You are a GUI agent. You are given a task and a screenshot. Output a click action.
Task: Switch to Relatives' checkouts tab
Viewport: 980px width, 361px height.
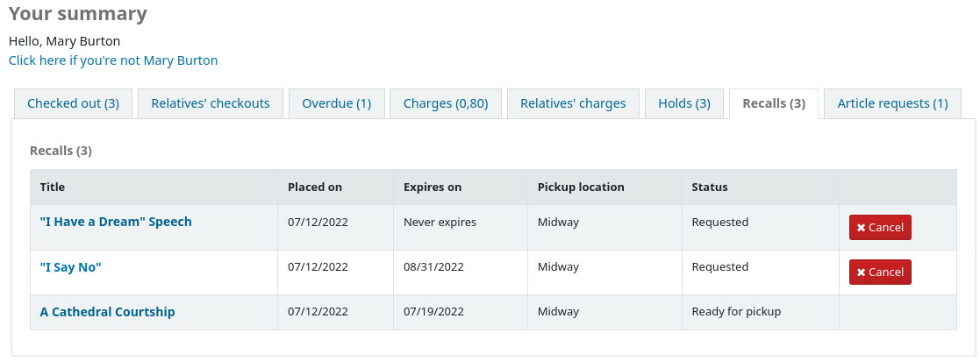(x=211, y=103)
